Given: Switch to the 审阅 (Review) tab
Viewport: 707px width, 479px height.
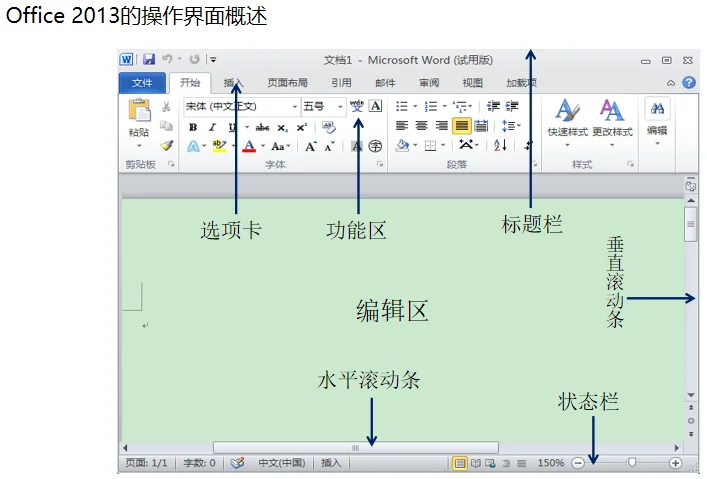Looking at the screenshot, I should point(429,83).
